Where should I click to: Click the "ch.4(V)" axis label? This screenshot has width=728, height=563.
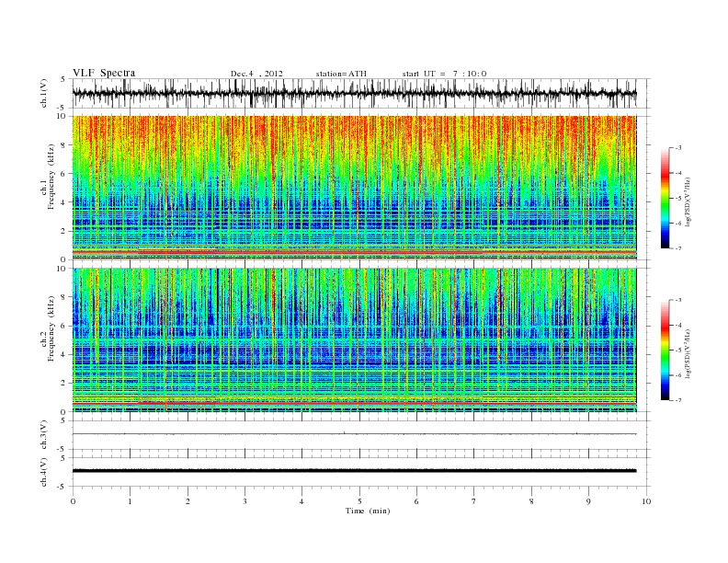click(43, 472)
